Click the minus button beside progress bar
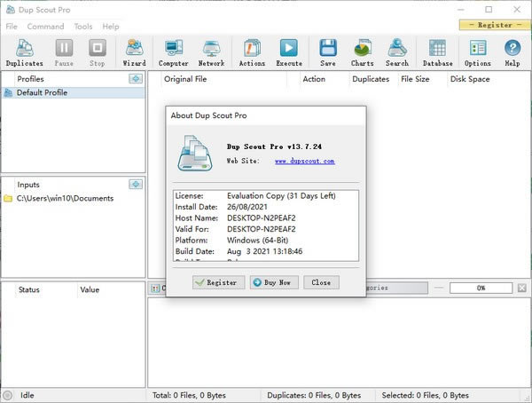The width and height of the screenshot is (532, 403). pos(439,288)
